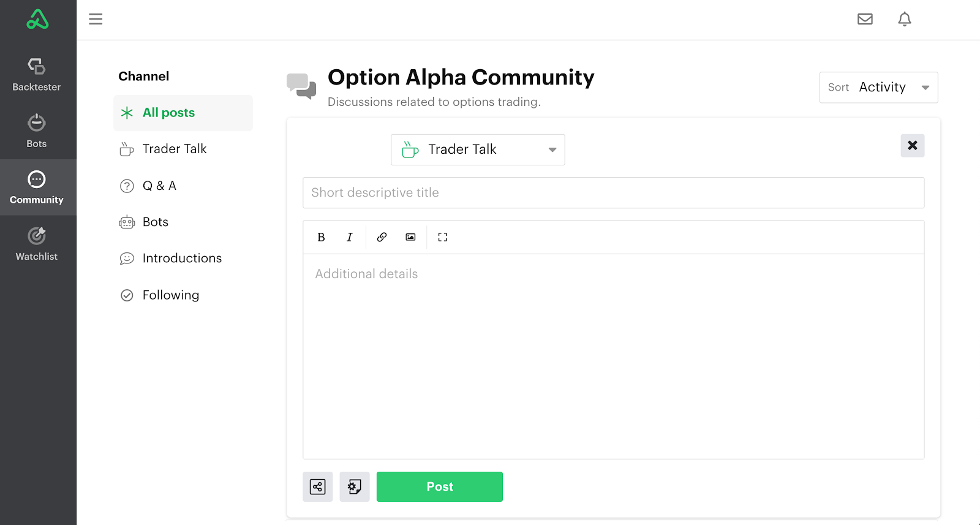The height and width of the screenshot is (525, 980).
Task: Open the notifications bell
Action: [905, 19]
